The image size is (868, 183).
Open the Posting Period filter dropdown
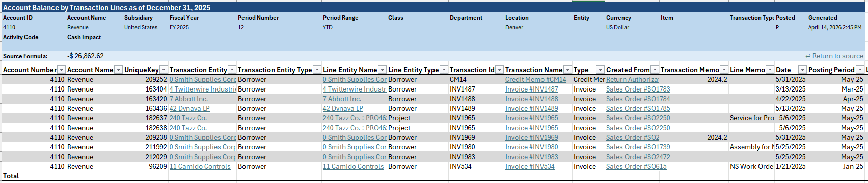[860, 70]
